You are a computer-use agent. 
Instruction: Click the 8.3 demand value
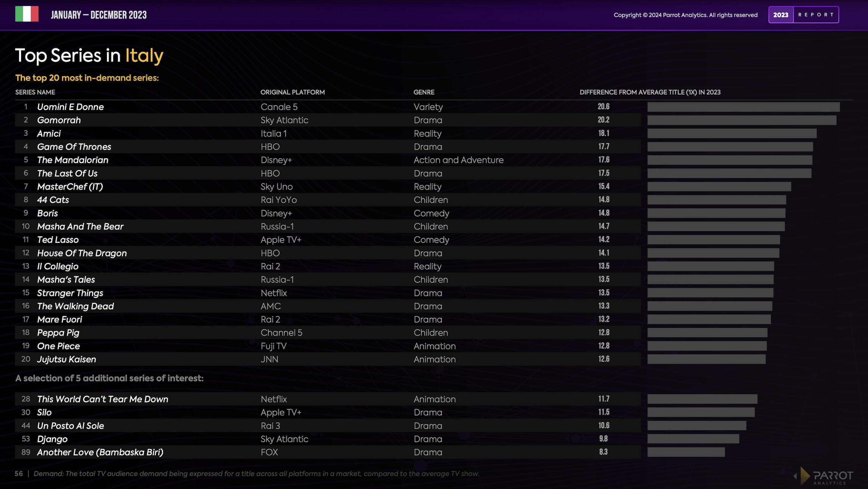click(x=603, y=452)
